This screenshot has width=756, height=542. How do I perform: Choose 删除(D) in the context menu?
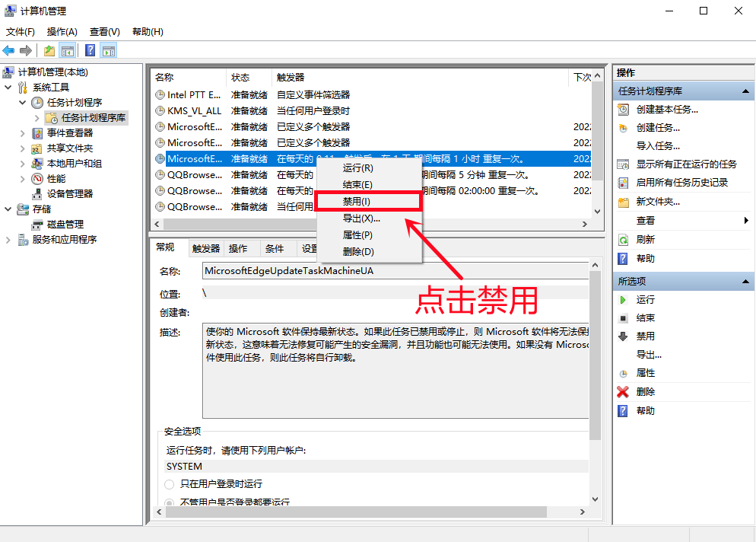coord(369,252)
